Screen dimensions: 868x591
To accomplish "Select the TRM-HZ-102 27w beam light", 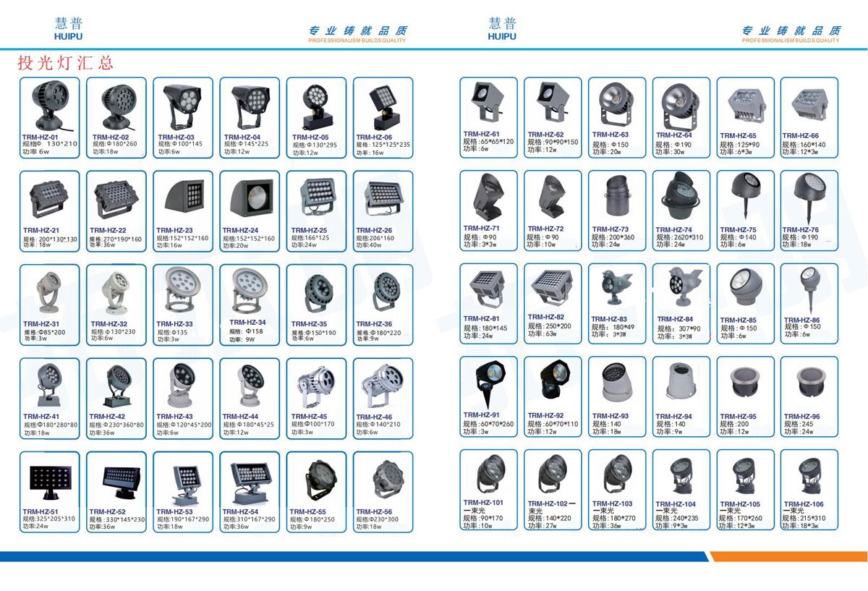I will [553, 475].
